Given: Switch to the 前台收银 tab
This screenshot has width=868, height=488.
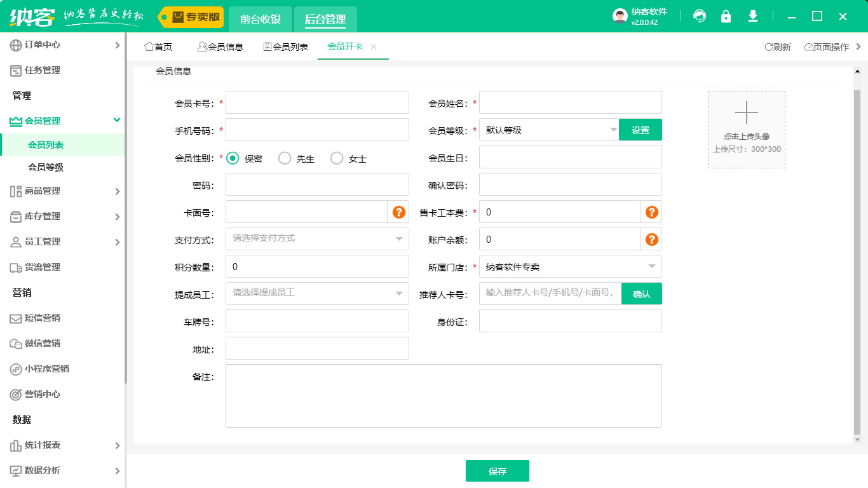Looking at the screenshot, I should [x=261, y=18].
